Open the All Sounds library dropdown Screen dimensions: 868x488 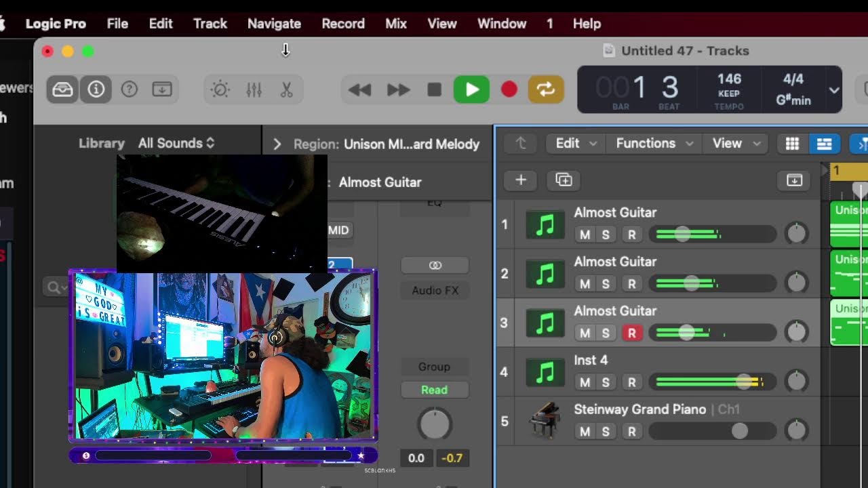[x=176, y=143]
